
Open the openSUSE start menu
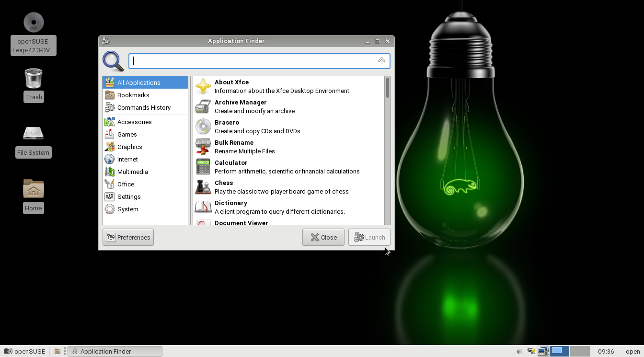(x=25, y=351)
